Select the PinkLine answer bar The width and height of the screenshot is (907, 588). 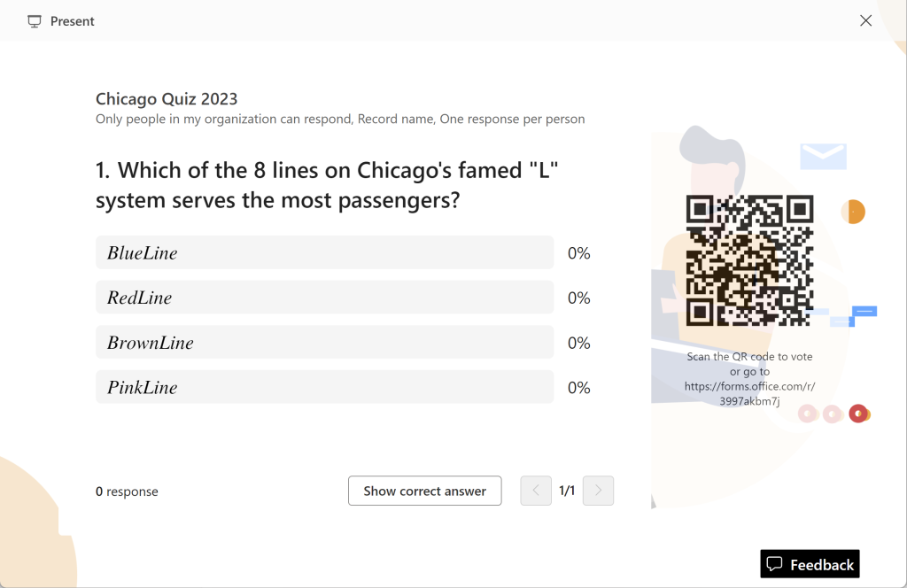[x=324, y=387]
